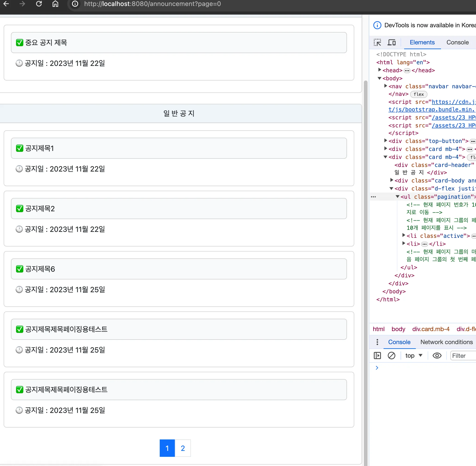Reload the page with refresh icon
The width and height of the screenshot is (476, 466).
(x=39, y=4)
